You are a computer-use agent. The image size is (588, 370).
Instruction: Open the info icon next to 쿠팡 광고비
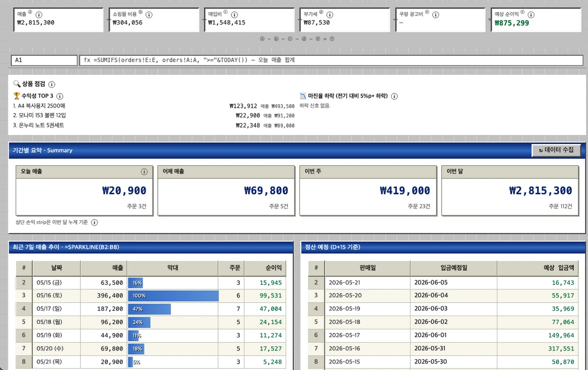pos(436,15)
